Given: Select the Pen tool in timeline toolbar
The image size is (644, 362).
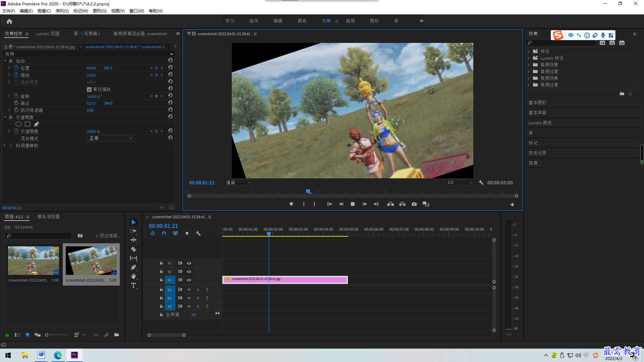Looking at the screenshot, I should (133, 267).
